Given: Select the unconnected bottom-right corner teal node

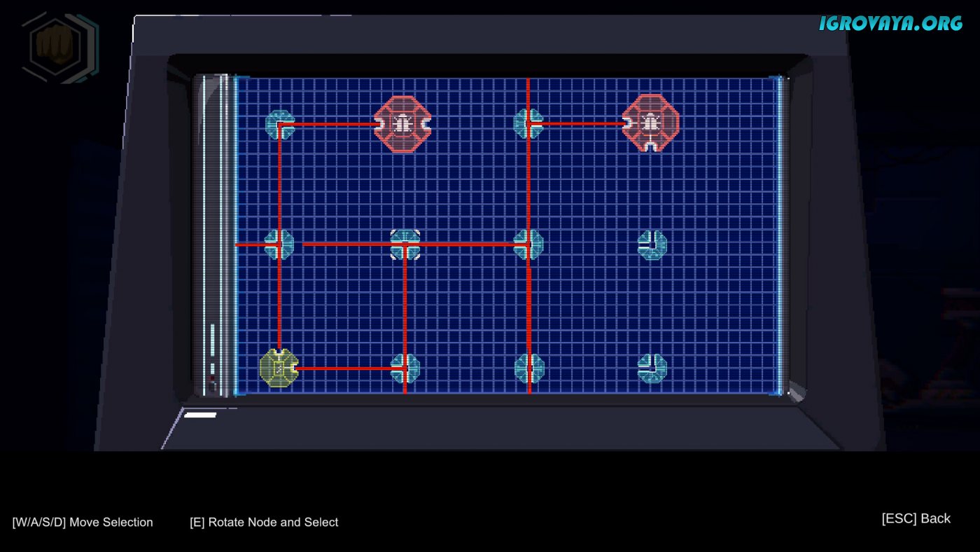Looking at the screenshot, I should tap(652, 368).
